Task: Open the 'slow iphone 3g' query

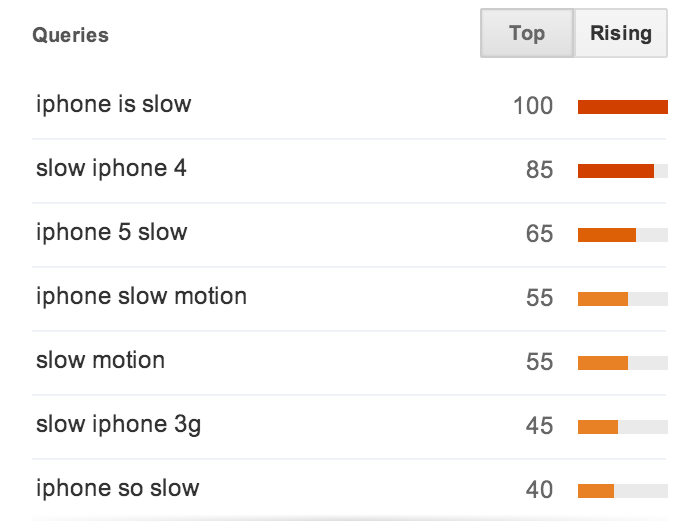Action: pos(118,424)
